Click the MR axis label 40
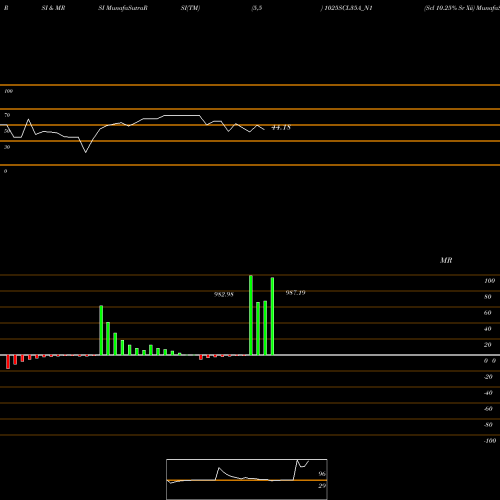The height and width of the screenshot is (500, 500). coord(488,329)
